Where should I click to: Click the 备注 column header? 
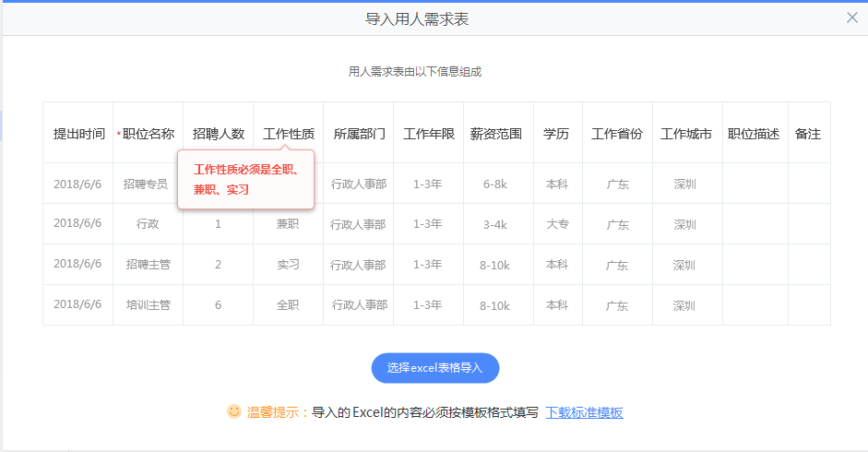(x=808, y=134)
